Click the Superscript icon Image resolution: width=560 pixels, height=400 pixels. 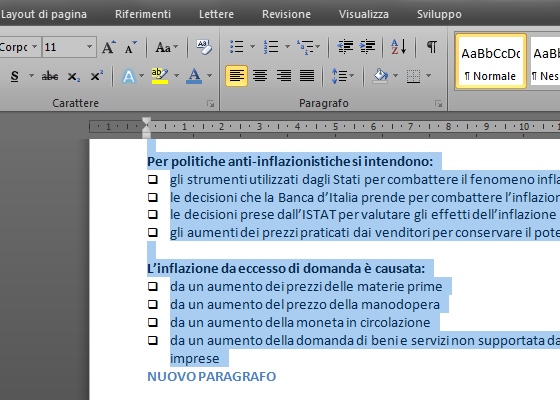point(96,76)
